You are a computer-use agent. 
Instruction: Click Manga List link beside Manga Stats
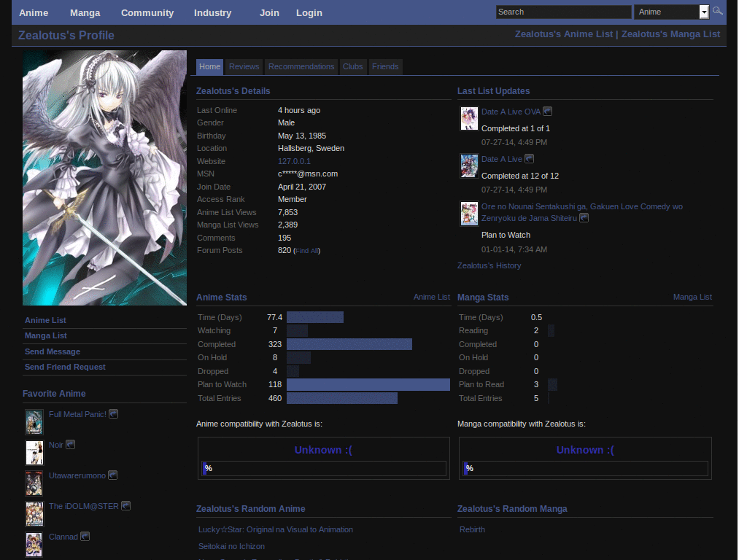(692, 297)
